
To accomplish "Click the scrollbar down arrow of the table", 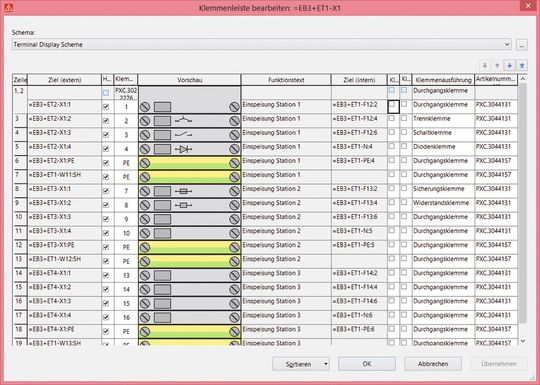I will coord(523,341).
